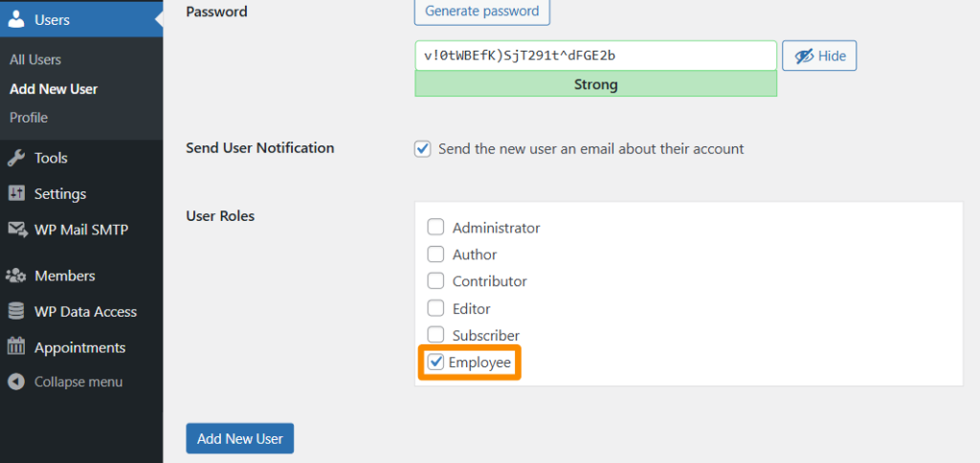Open the Users menu
980x463 pixels.
click(81, 20)
